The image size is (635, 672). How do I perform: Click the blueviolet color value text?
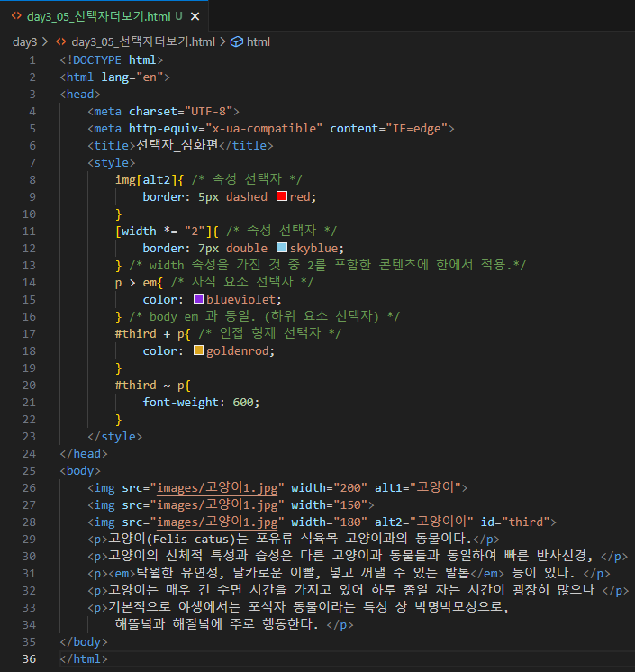pyautogui.click(x=240, y=299)
